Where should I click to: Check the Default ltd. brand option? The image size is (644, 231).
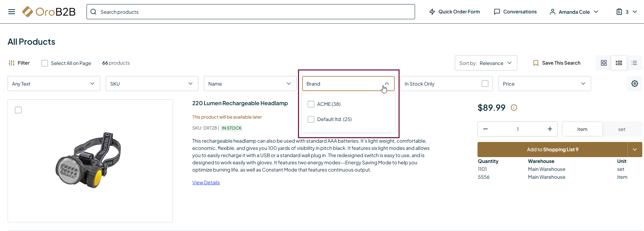(311, 119)
